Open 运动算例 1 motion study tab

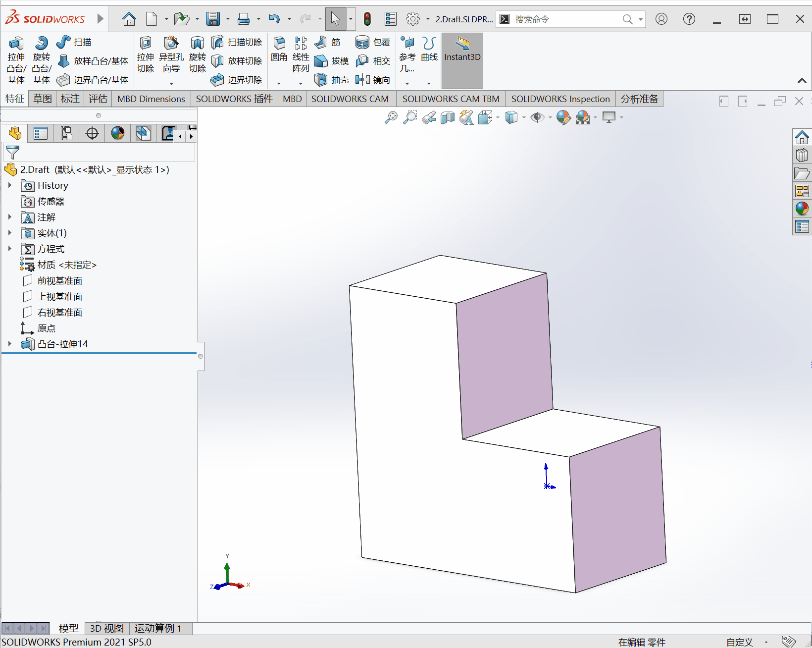(158, 628)
